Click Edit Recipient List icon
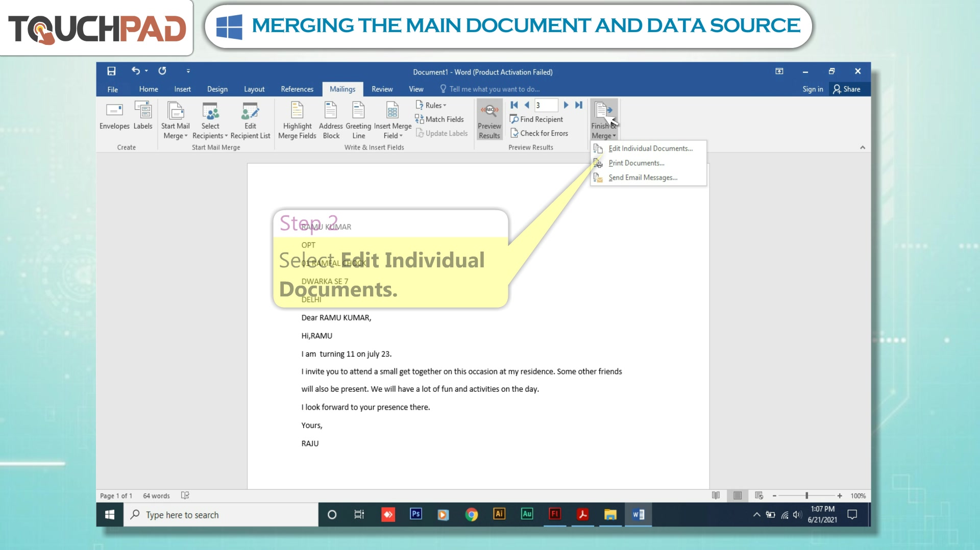This screenshot has width=980, height=550. point(250,120)
